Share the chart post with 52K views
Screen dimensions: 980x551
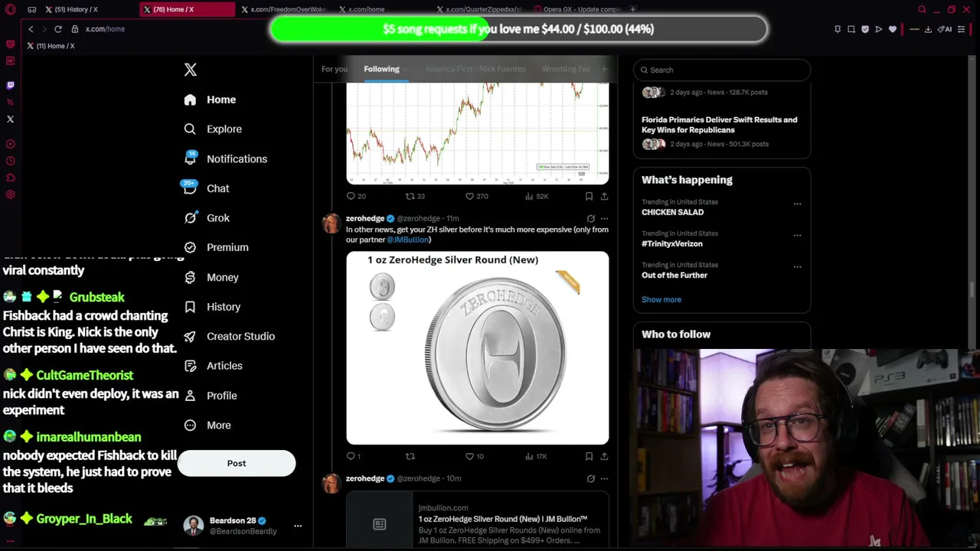604,197
